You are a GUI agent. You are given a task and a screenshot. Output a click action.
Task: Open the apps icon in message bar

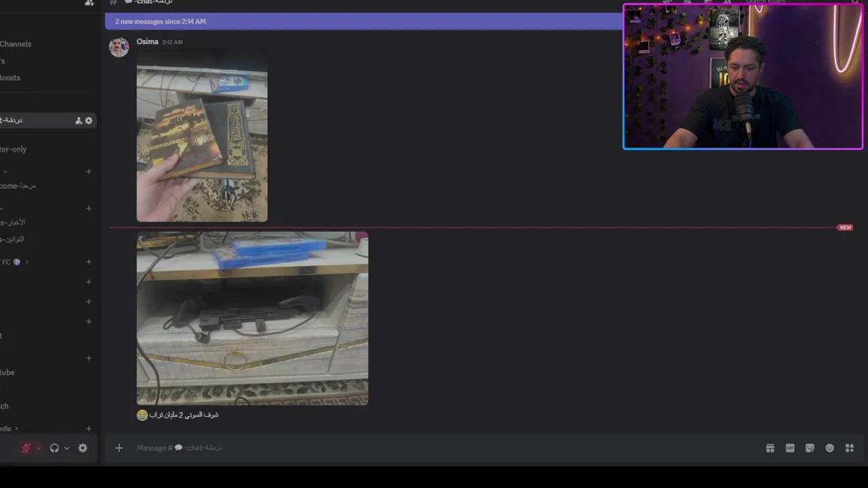pyautogui.click(x=849, y=448)
